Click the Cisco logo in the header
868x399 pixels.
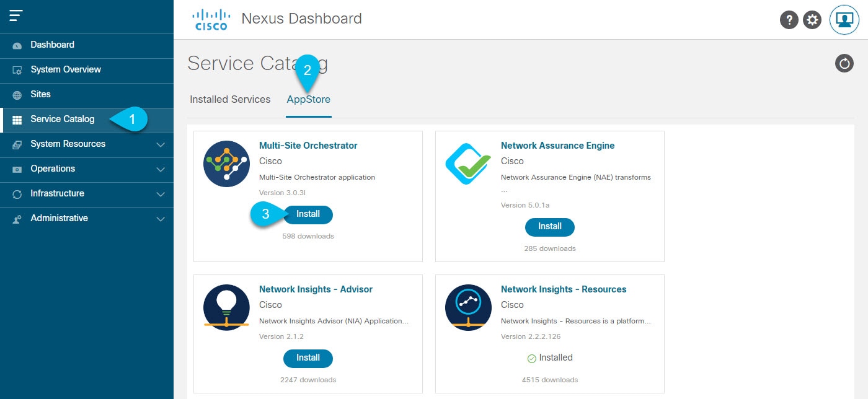pos(211,19)
